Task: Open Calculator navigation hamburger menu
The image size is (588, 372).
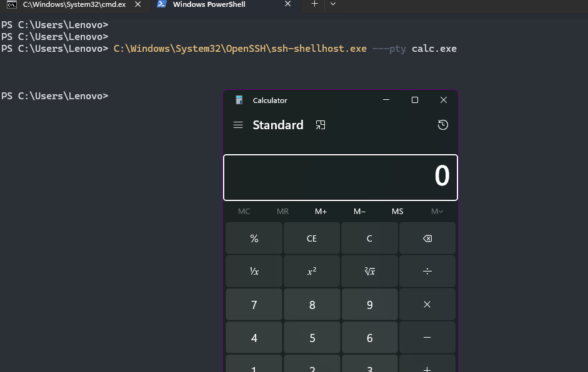Action: pyautogui.click(x=238, y=125)
